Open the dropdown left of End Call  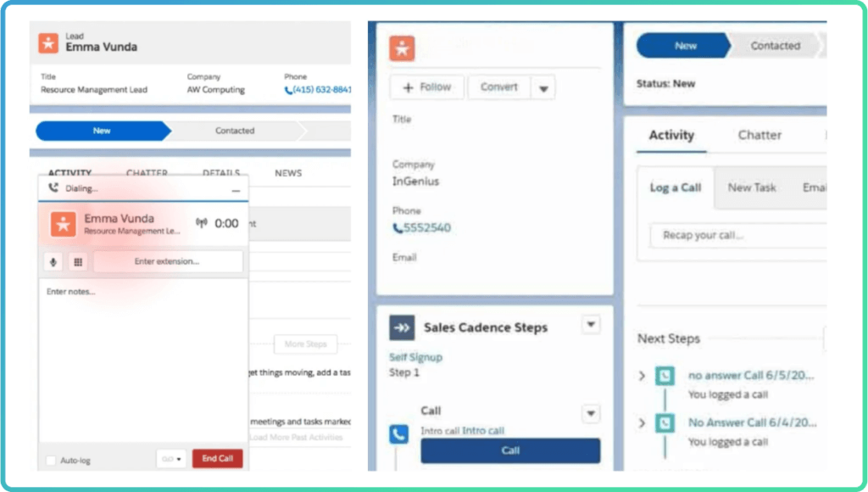(171, 459)
